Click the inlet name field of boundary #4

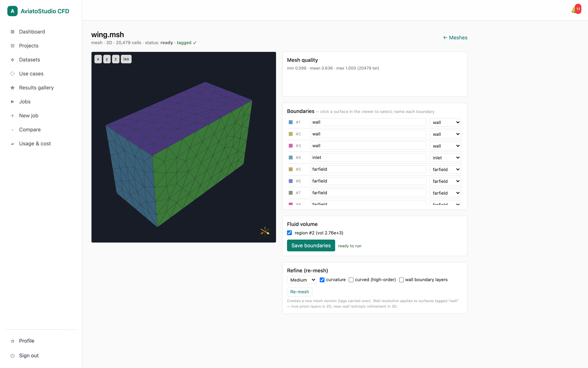368,158
